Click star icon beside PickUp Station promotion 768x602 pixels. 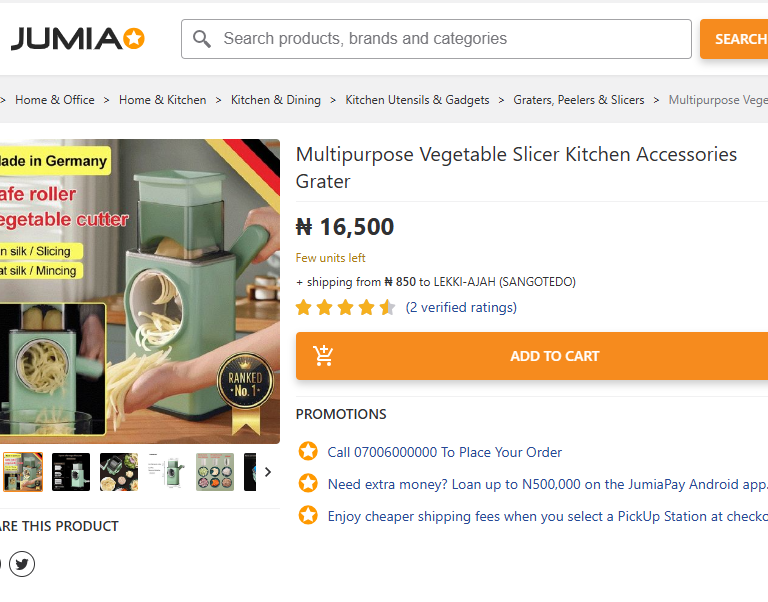click(308, 516)
